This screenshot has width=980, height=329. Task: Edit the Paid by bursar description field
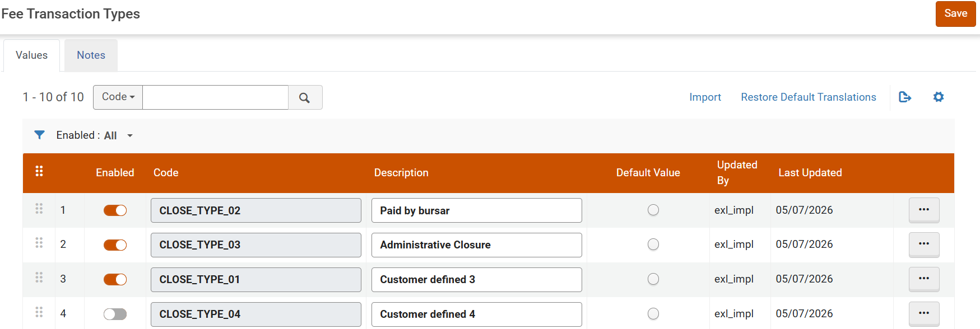[x=477, y=210]
